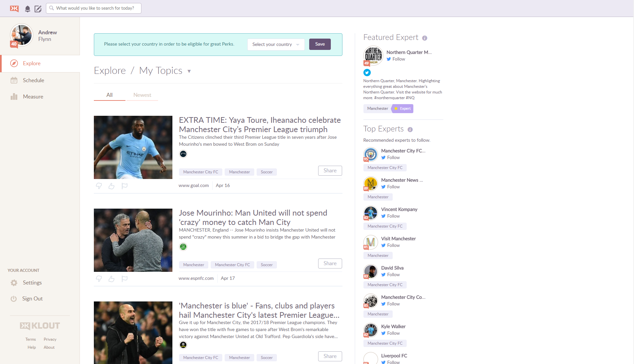This screenshot has height=364, width=634.
Task: Click the Klout logo icon in the top bar
Action: [14, 8]
